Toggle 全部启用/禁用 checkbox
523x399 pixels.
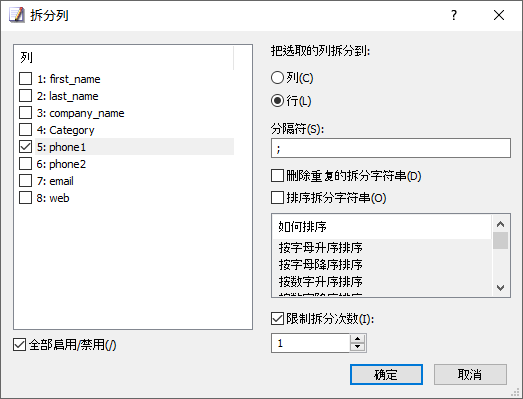coord(20,345)
